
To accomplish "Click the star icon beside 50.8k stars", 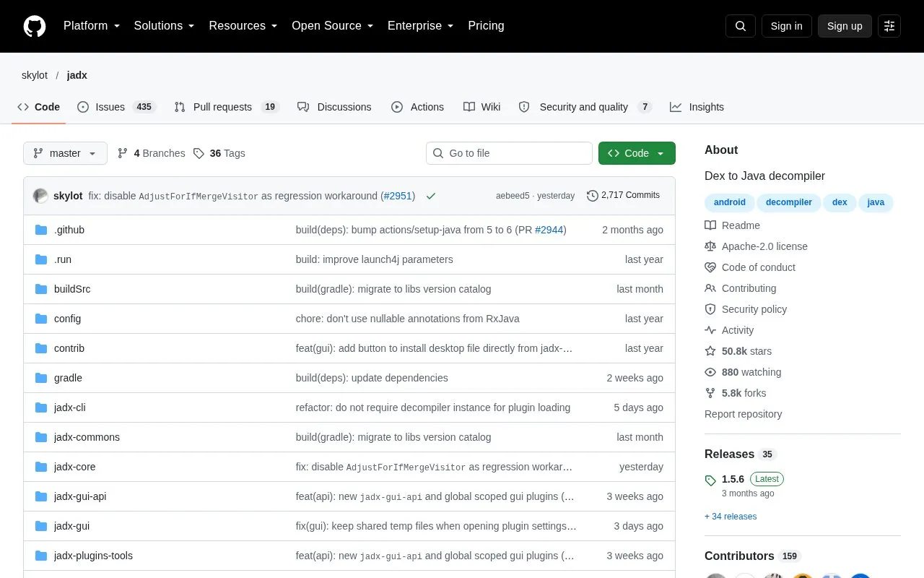I will point(710,351).
